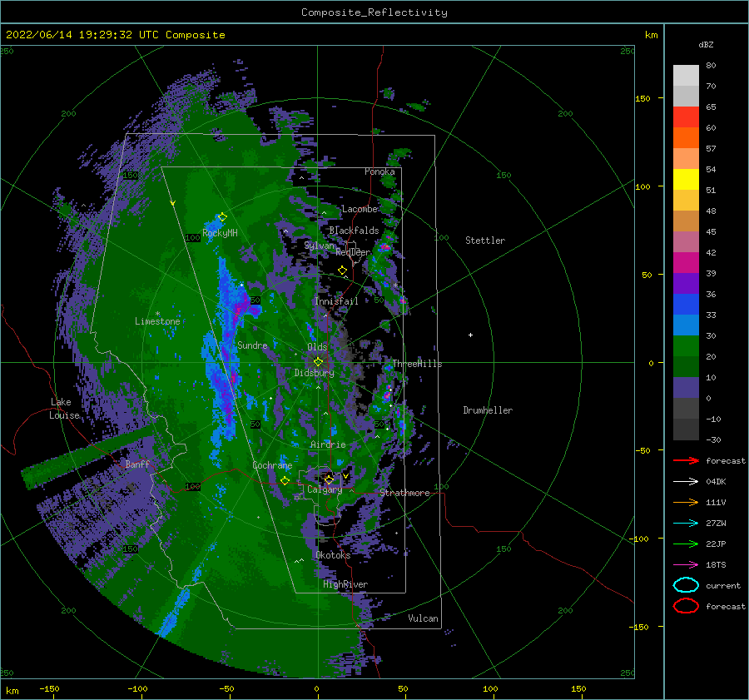The height and width of the screenshot is (700, 749).
Task: Click the asterisk marker above Limestone
Action: tap(157, 314)
